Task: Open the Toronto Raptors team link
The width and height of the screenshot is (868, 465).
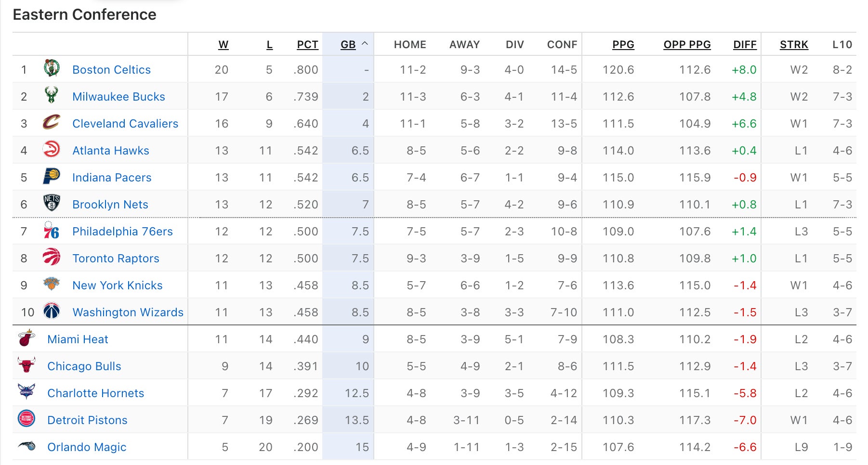Action: [x=116, y=258]
